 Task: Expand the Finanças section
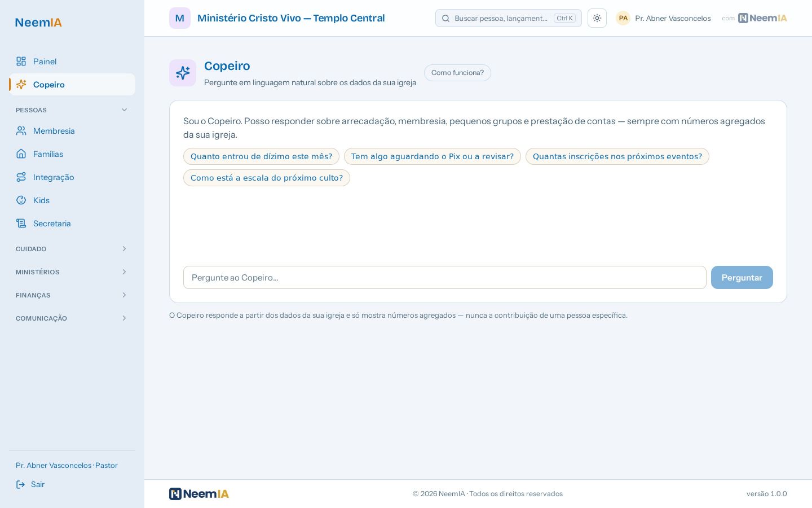click(x=72, y=295)
